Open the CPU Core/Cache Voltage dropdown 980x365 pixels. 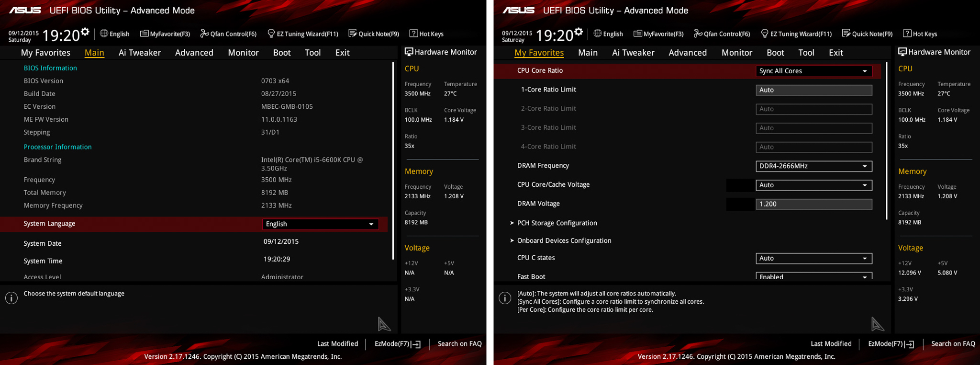tap(814, 185)
